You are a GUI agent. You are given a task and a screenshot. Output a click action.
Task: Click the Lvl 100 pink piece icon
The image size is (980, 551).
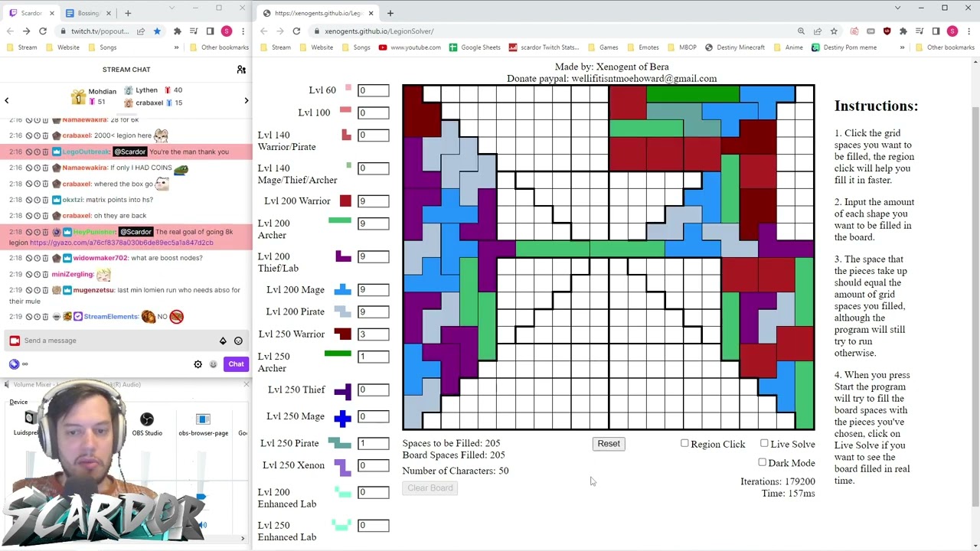click(x=345, y=110)
